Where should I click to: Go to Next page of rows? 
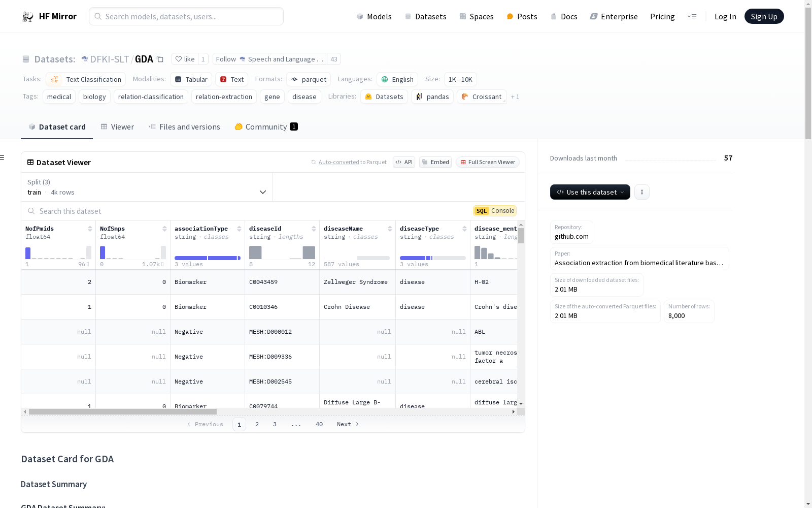pyautogui.click(x=348, y=424)
